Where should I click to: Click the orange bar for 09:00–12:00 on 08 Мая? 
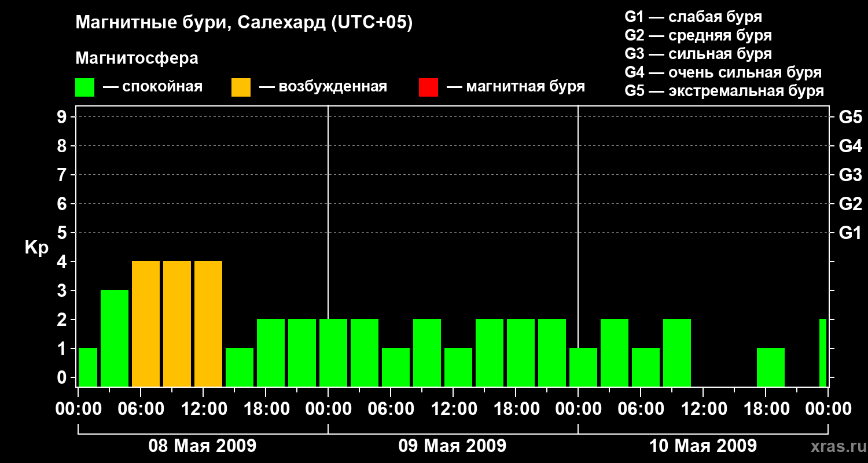[x=177, y=324]
